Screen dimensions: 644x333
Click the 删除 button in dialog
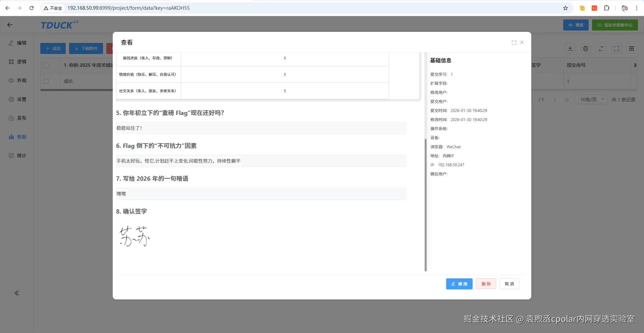pyautogui.click(x=486, y=284)
